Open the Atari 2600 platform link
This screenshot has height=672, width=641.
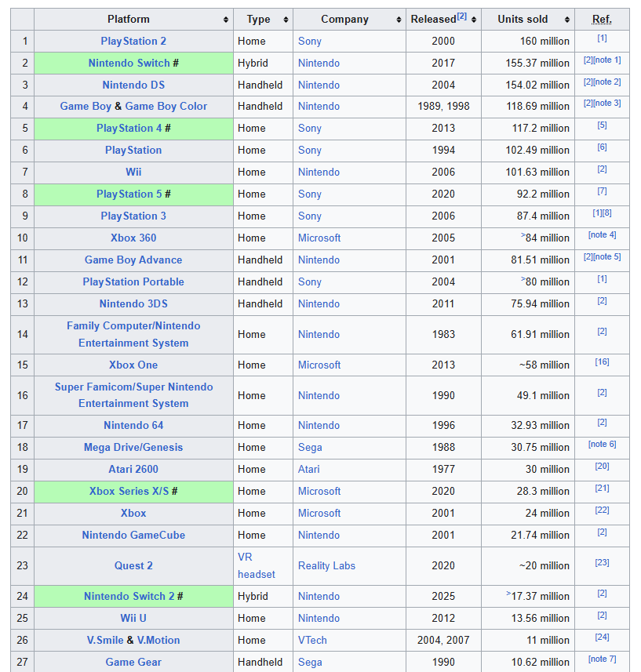(x=133, y=469)
